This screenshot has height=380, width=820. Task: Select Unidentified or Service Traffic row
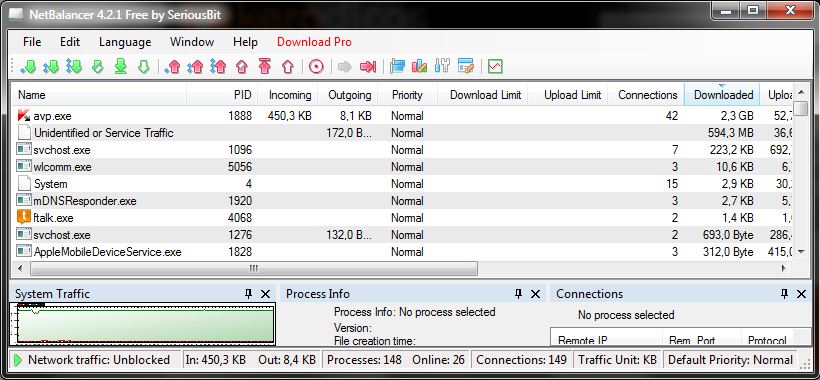point(403,133)
